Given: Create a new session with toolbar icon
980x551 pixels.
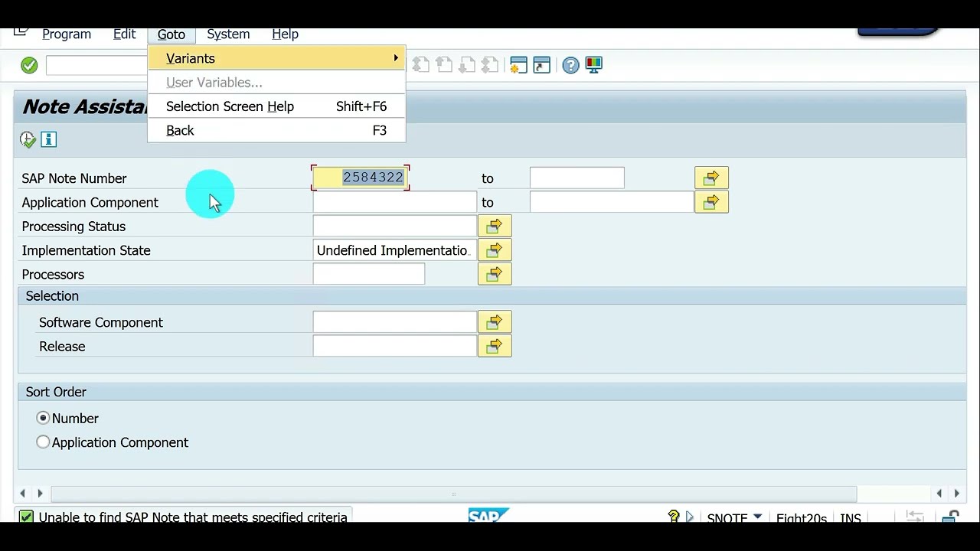Looking at the screenshot, I should [x=518, y=65].
